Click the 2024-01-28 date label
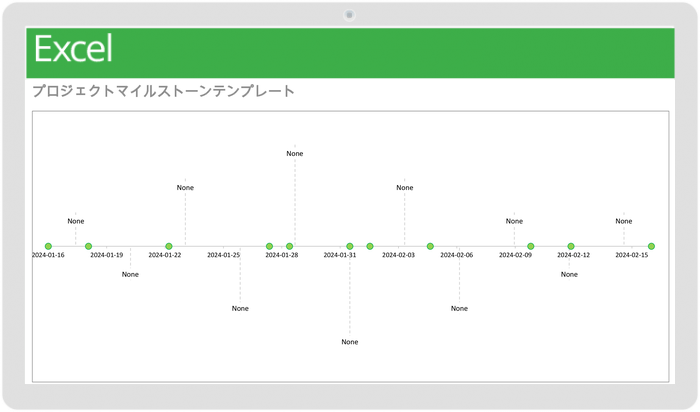Viewport: 700px width, 412px height. tap(282, 255)
